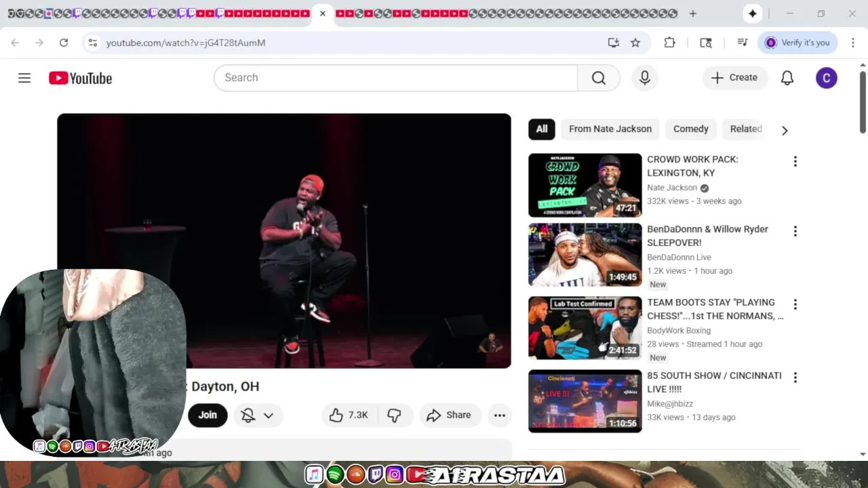Bookmark this page with star icon
Image resolution: width=868 pixels, height=488 pixels.
click(635, 43)
